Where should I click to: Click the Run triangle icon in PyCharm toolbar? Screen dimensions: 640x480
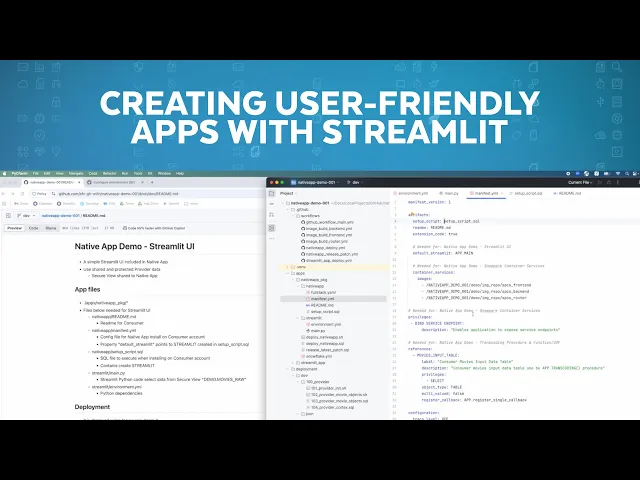tap(600, 182)
